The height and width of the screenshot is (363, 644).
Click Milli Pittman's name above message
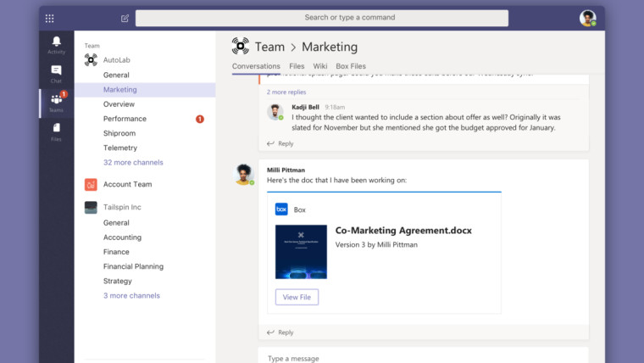click(286, 170)
